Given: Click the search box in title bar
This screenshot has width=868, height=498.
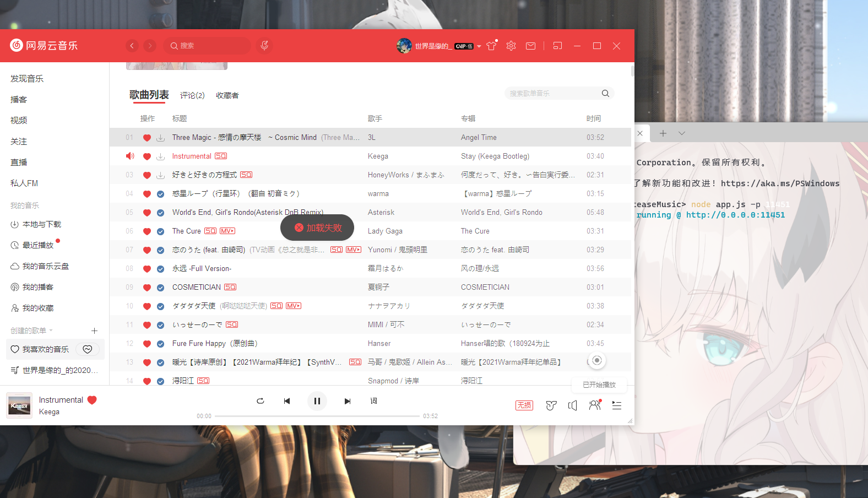Looking at the screenshot, I should pyautogui.click(x=207, y=46).
